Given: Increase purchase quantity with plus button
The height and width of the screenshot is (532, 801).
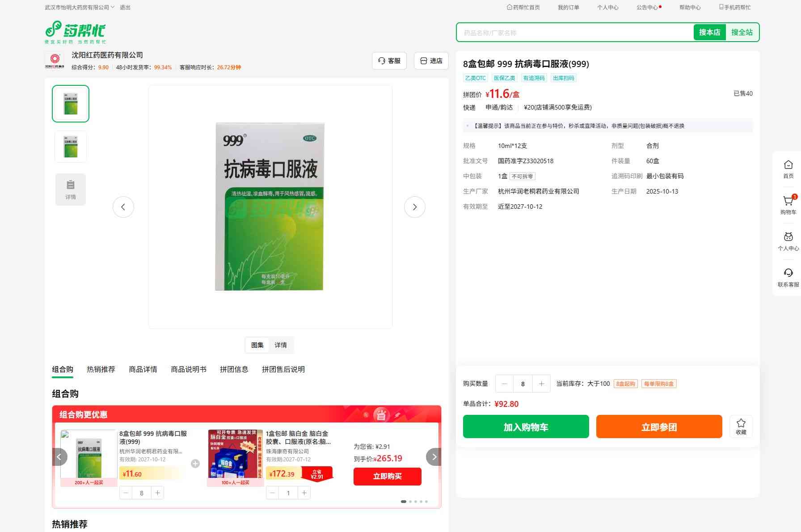Looking at the screenshot, I should pyautogui.click(x=541, y=384).
